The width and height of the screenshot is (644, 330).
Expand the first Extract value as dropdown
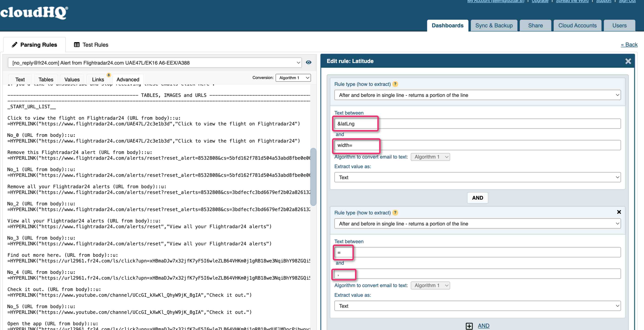point(477,177)
